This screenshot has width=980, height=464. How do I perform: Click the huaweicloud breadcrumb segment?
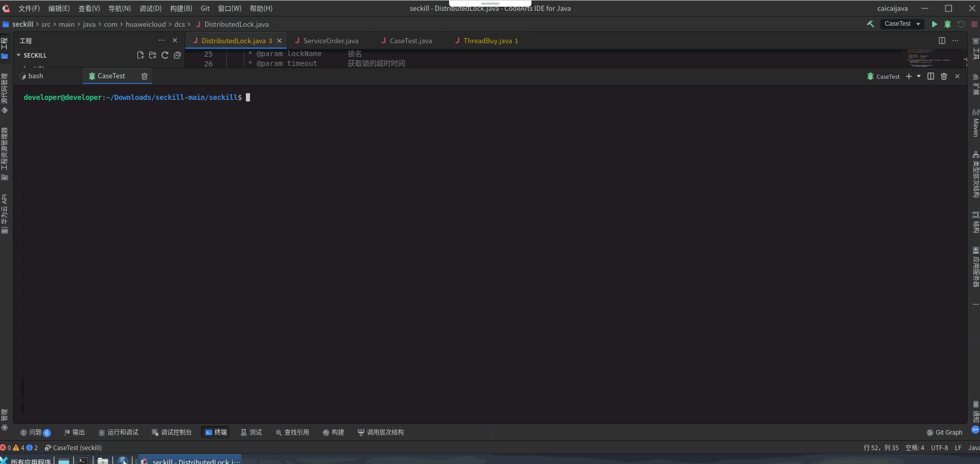[x=146, y=24]
